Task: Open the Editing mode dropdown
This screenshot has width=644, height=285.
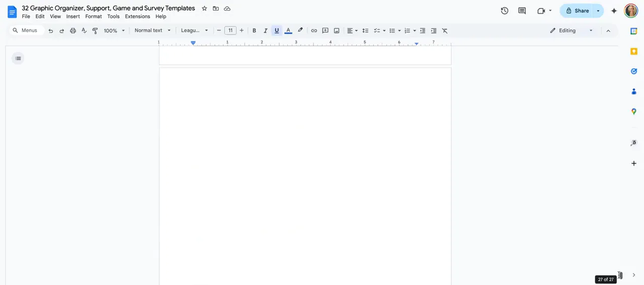Action: point(571,31)
